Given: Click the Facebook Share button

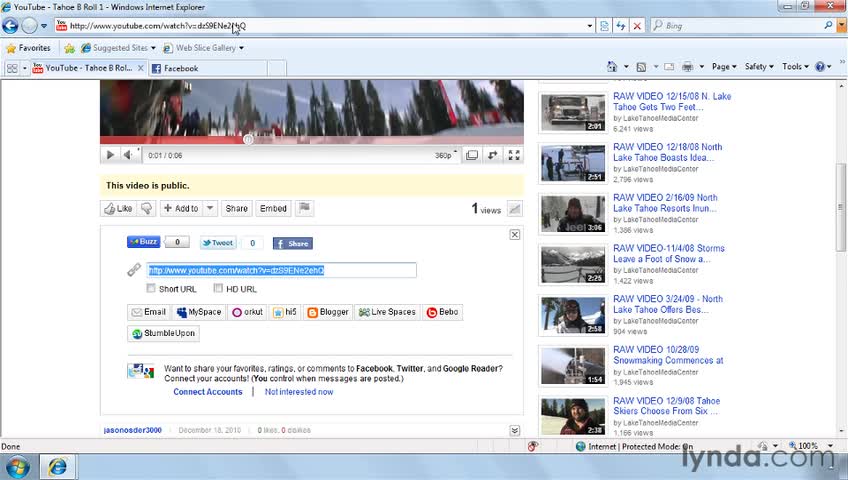Looking at the screenshot, I should click(293, 244).
